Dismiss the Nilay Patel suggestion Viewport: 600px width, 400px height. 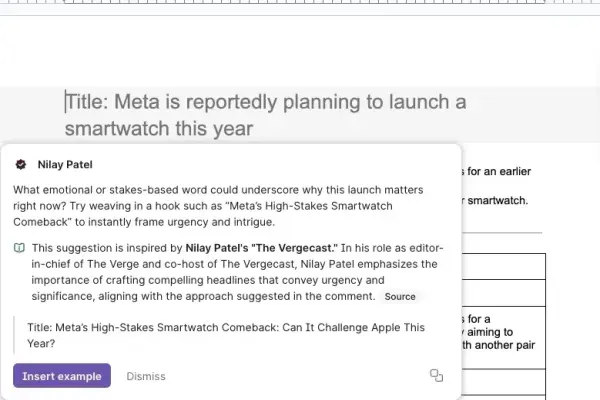[x=146, y=376]
